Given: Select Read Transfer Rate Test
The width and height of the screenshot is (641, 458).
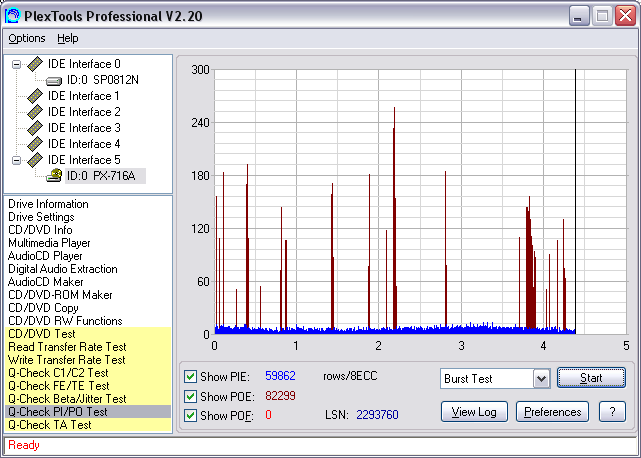Looking at the screenshot, I should click(88, 347).
